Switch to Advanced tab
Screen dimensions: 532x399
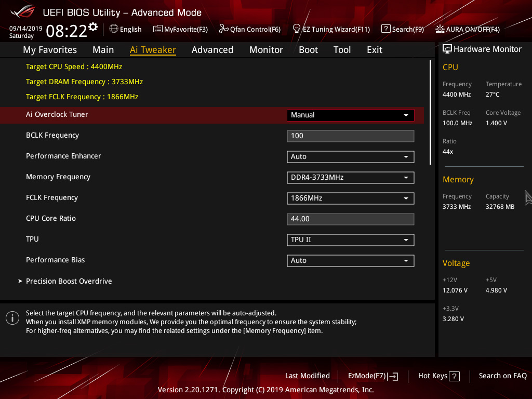pos(212,50)
